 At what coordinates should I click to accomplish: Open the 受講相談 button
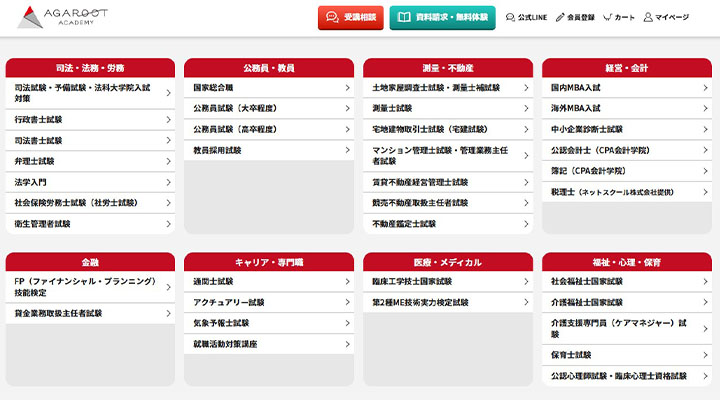(x=351, y=17)
